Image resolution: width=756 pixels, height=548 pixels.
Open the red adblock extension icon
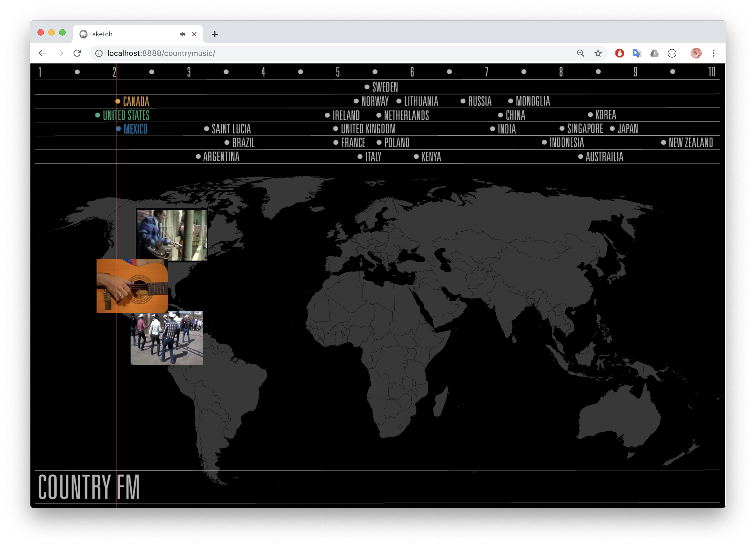click(620, 53)
